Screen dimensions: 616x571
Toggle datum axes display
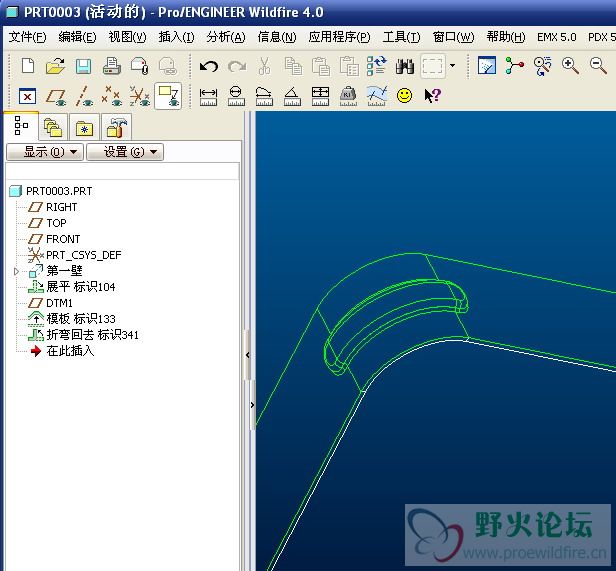click(84, 96)
